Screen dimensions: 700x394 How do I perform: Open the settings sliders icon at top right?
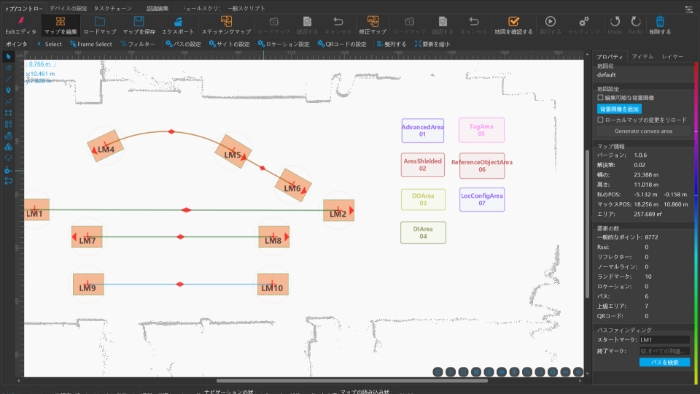tap(689, 8)
